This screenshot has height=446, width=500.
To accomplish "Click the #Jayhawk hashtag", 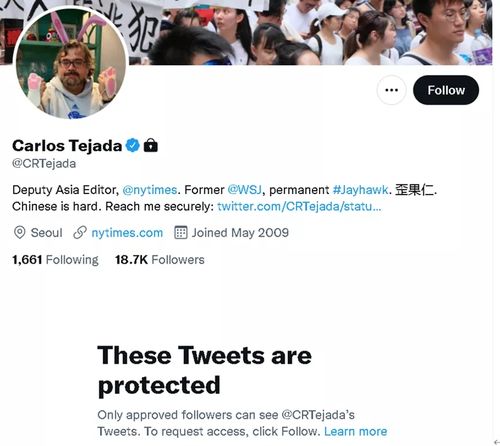I will [x=360, y=190].
